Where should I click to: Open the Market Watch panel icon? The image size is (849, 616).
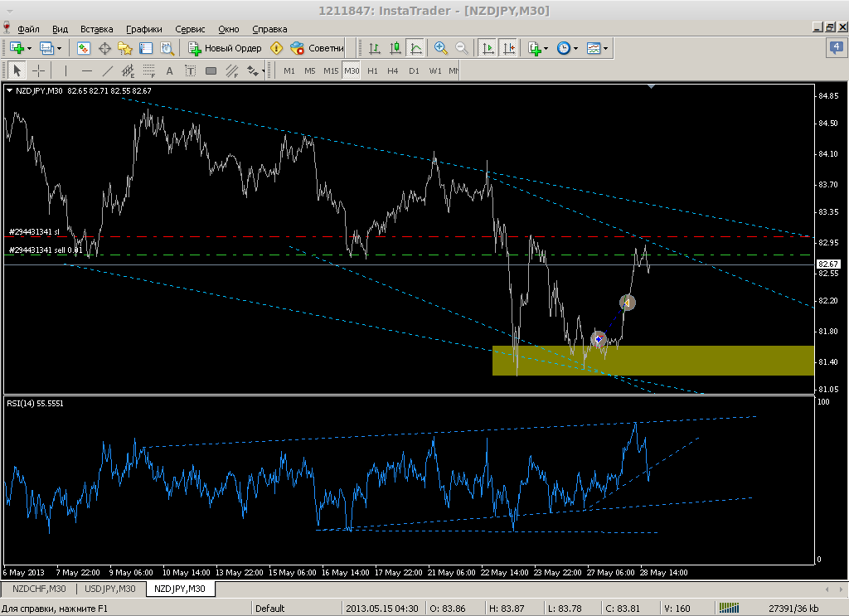(x=84, y=48)
